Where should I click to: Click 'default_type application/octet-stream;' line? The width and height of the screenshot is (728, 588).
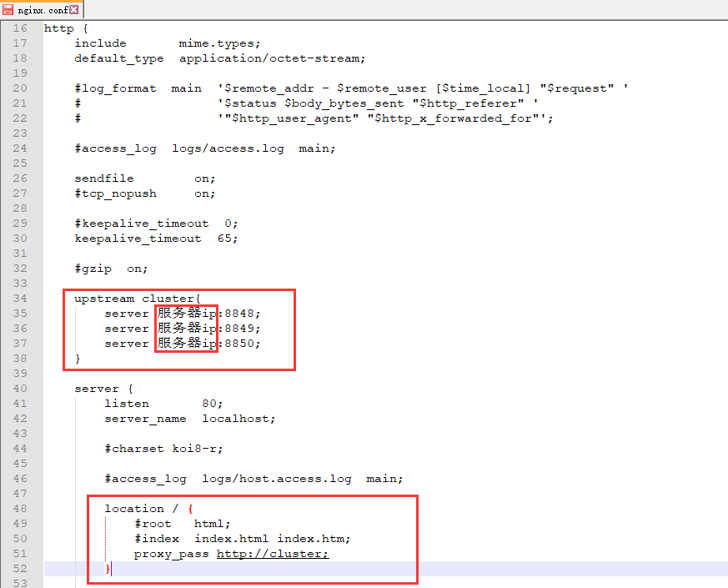[220, 58]
